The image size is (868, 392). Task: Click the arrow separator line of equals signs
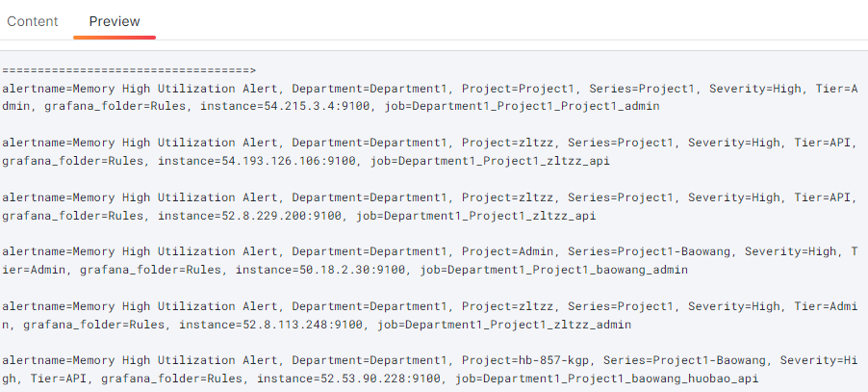pyautogui.click(x=129, y=70)
